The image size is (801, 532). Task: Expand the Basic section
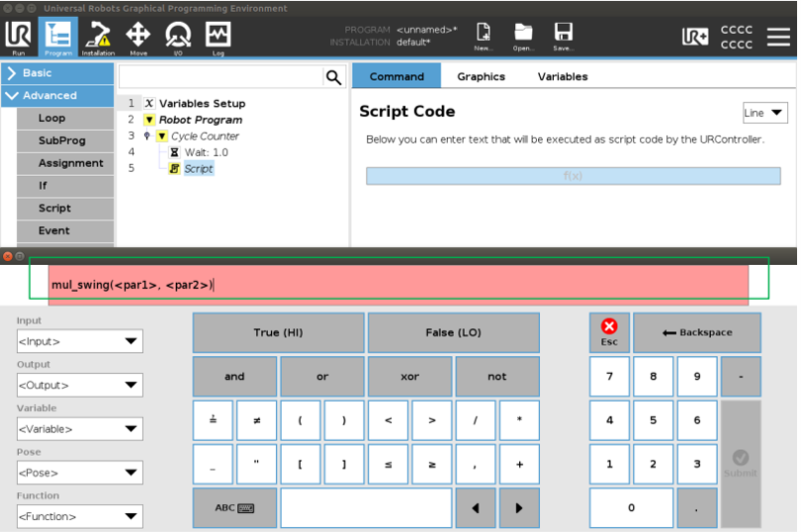click(x=57, y=73)
